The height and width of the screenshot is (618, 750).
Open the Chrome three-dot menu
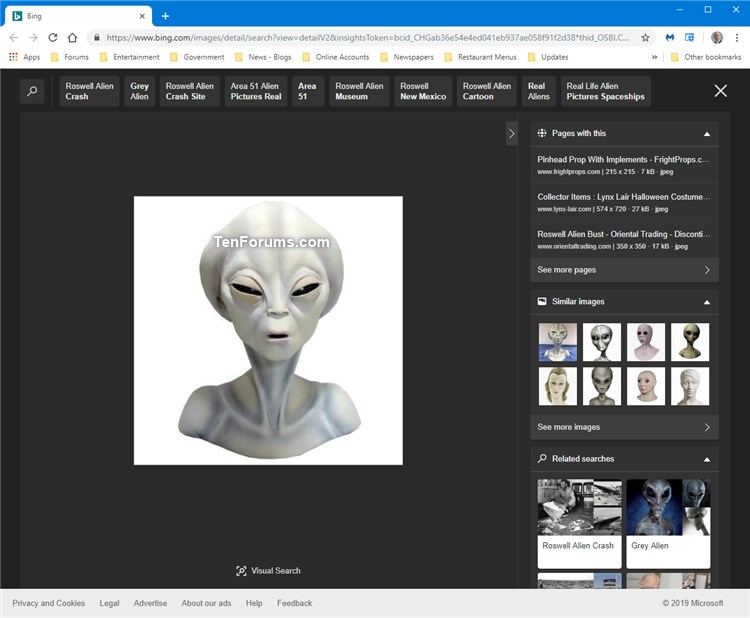(x=737, y=37)
